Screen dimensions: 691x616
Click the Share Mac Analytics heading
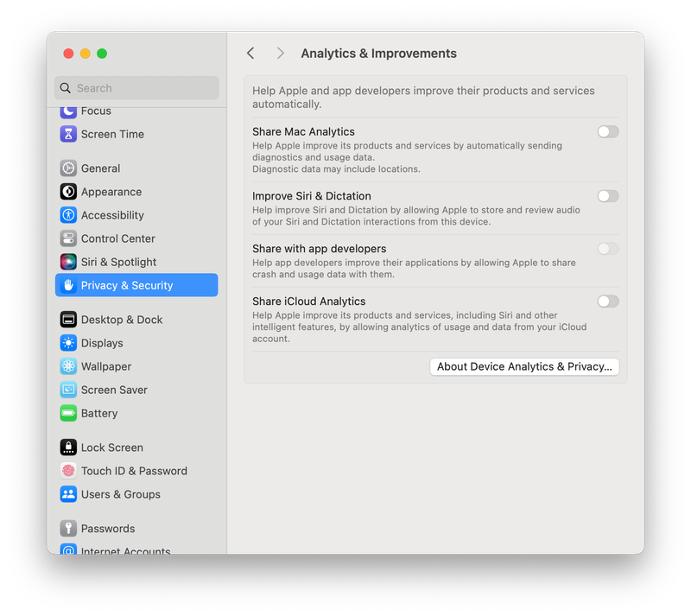coord(303,132)
